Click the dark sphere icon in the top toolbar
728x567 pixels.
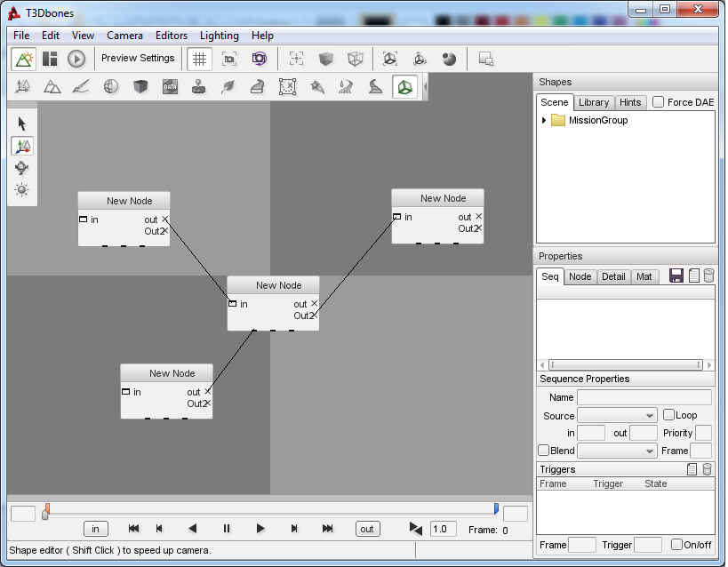449,59
